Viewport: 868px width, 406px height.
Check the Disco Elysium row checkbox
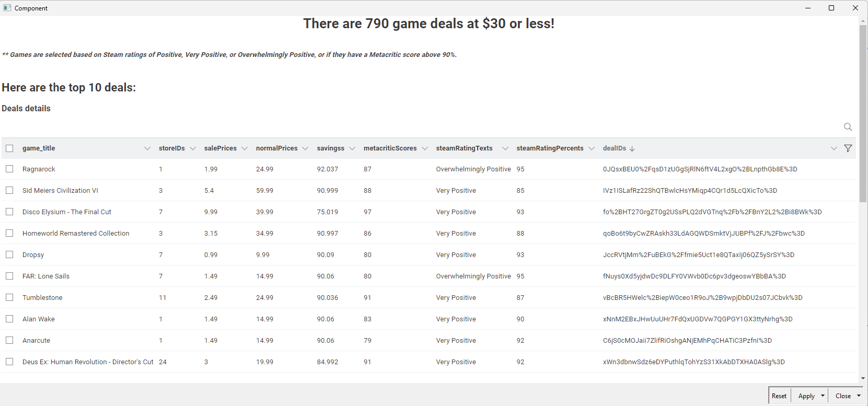(x=9, y=212)
